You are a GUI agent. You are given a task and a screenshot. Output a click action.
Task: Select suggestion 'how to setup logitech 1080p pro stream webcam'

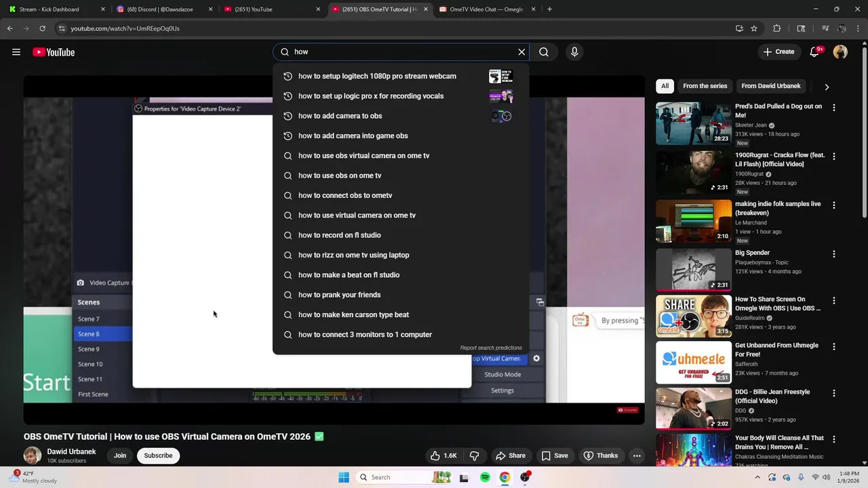(400, 76)
